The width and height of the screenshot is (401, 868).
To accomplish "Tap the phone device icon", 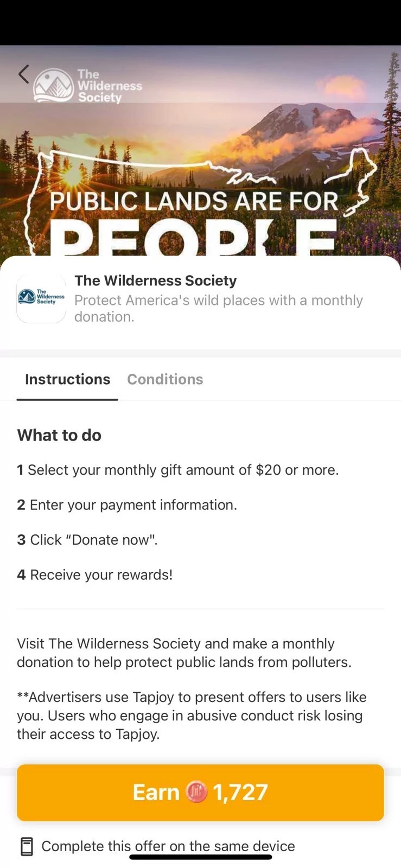I will coord(27,846).
